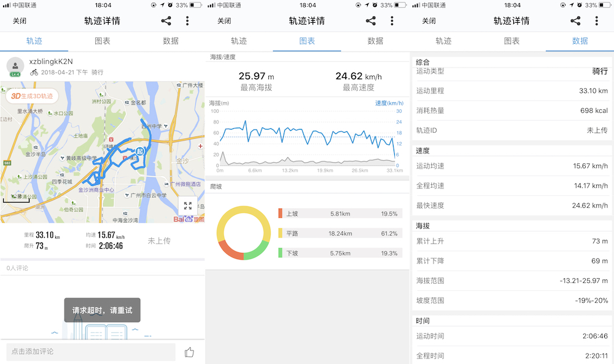This screenshot has width=614, height=364.
Task: Close left track detail screen (关闭)
Action: [x=20, y=21]
